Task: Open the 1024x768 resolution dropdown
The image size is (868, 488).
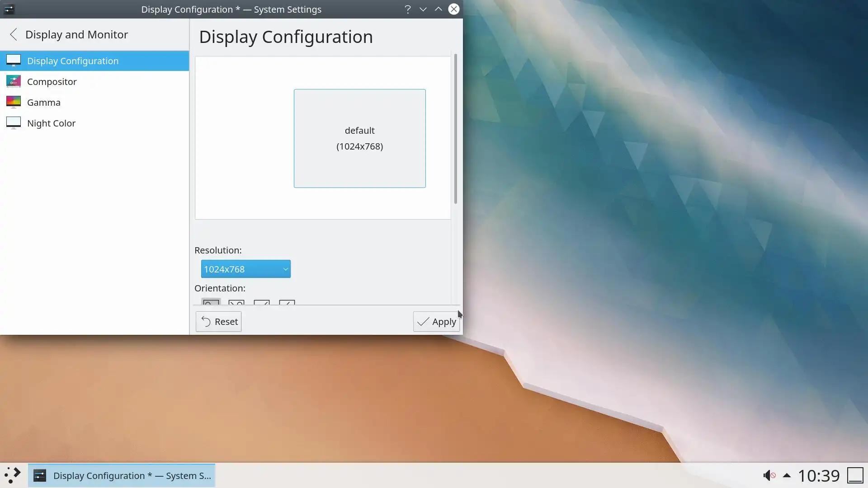Action: tap(245, 269)
